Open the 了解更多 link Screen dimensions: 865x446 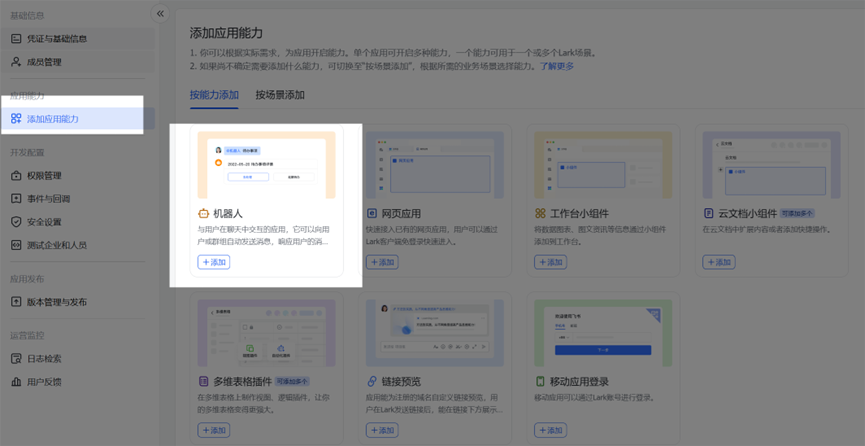click(557, 66)
